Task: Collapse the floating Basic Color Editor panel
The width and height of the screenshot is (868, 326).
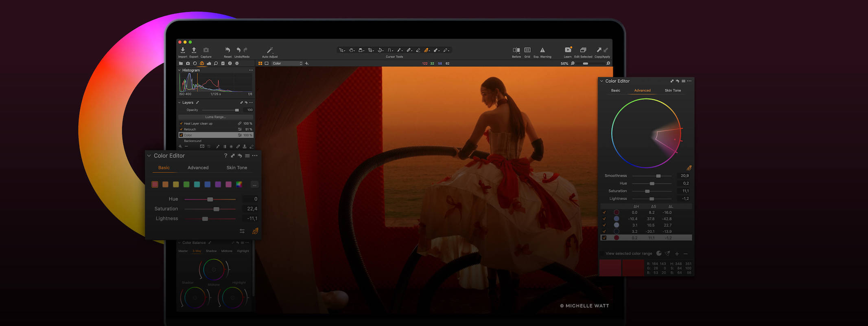Action: coord(149,156)
